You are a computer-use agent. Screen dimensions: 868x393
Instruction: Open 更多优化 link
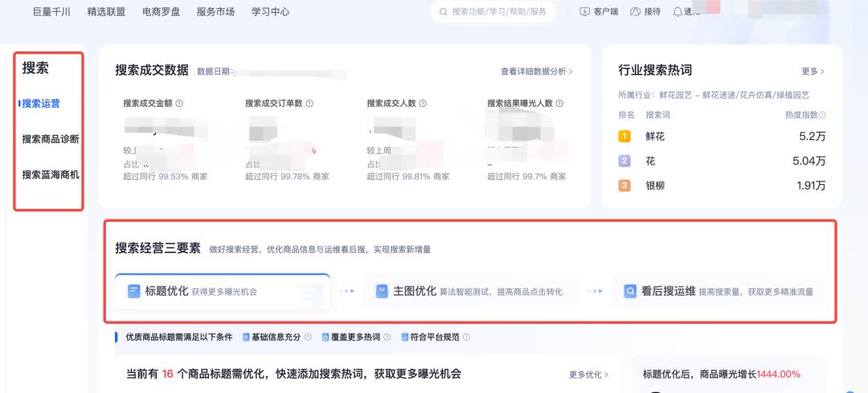(x=589, y=375)
